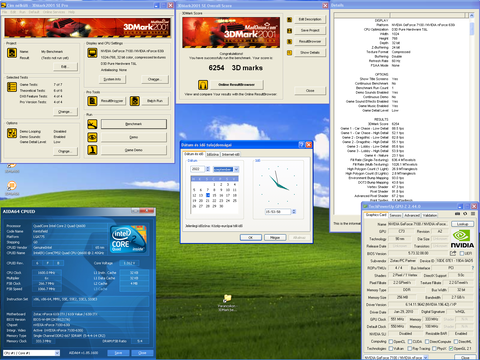Click the Selected Tests list icon
480x360 pixels.
click(x=12, y=87)
